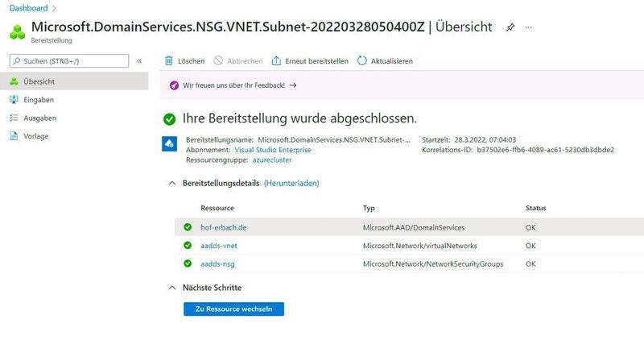Click the Aktualisieren refresh icon
This screenshot has height=340, width=644.
pyautogui.click(x=361, y=61)
